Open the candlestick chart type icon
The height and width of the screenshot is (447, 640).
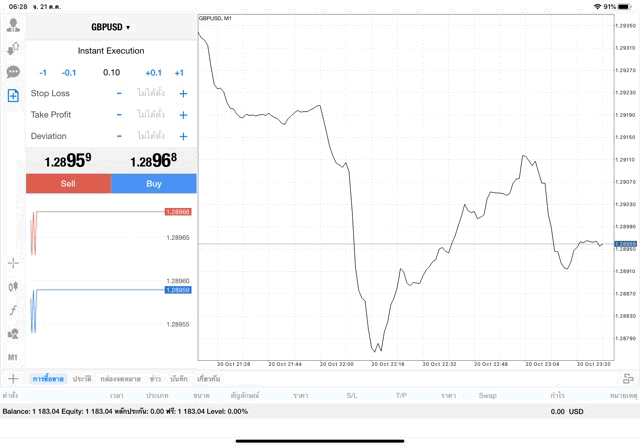pyautogui.click(x=13, y=287)
